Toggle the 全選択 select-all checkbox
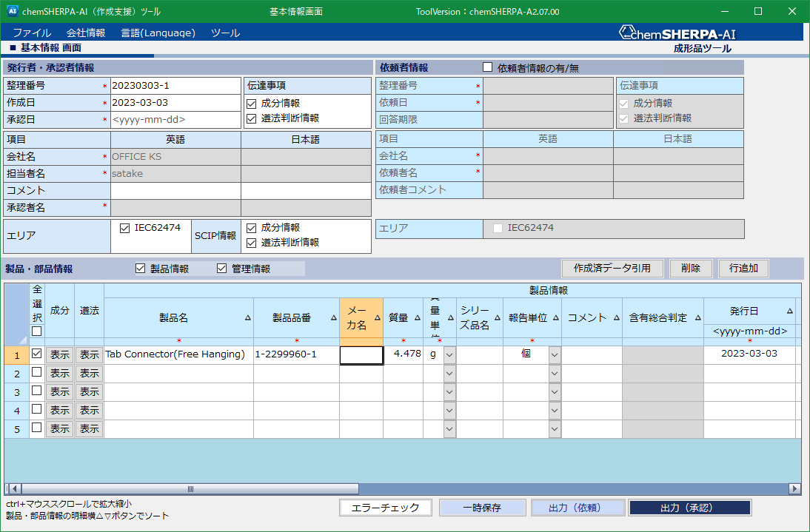 click(x=36, y=331)
